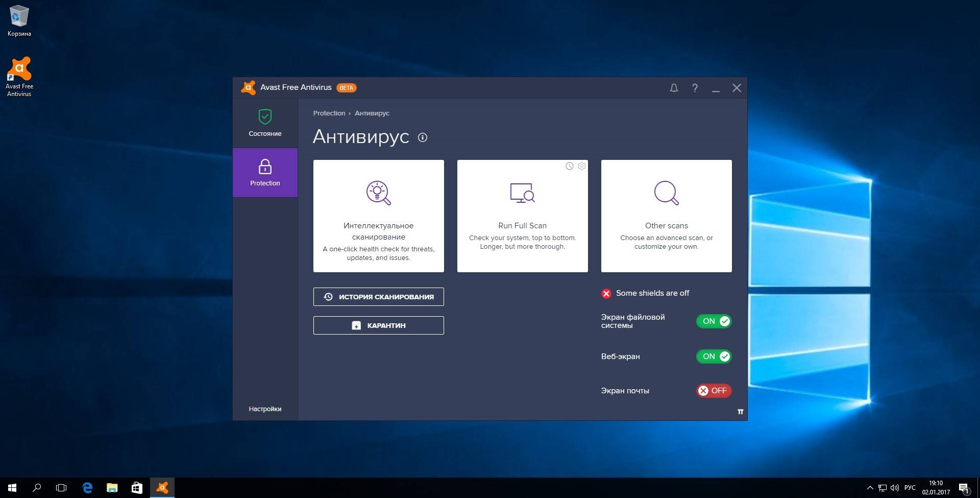Viewport: 980px width, 498px height.
Task: Open the Состояние tab in sidebar
Action: point(265,123)
